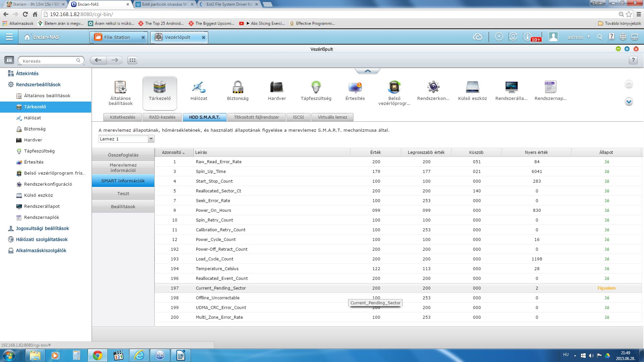Image resolution: width=644 pixels, height=362 pixels.
Task: Click the cloud service icon in header
Action: point(478,37)
